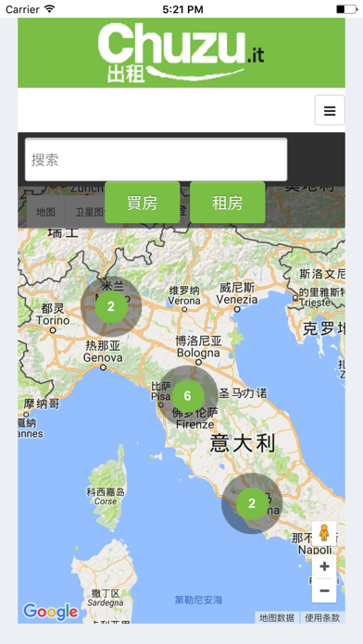Click the 圣马力诺 label
The height and width of the screenshot is (644, 363).
coord(243,394)
